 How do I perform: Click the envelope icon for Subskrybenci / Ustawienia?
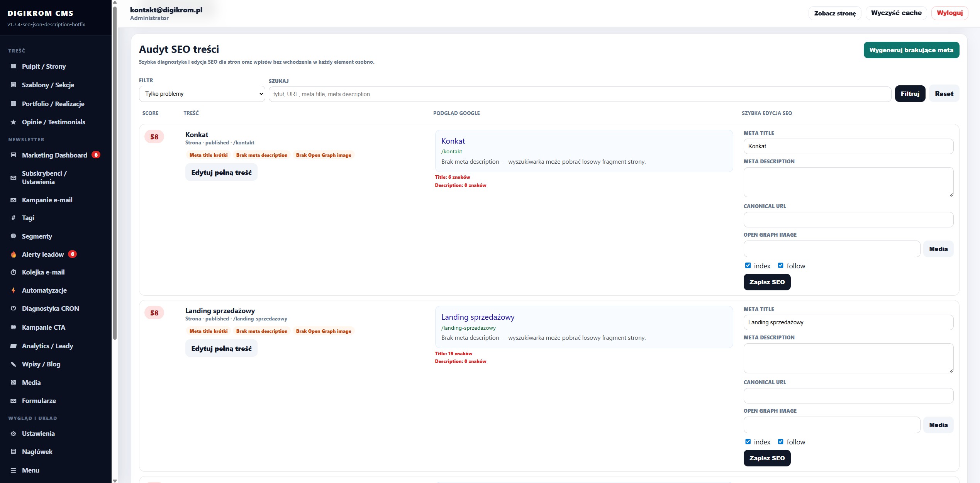pos(14,178)
